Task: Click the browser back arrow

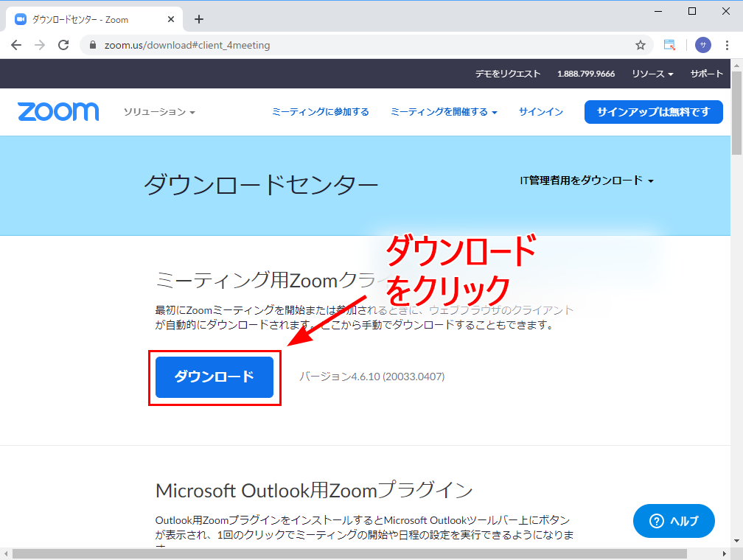Action: [16, 45]
